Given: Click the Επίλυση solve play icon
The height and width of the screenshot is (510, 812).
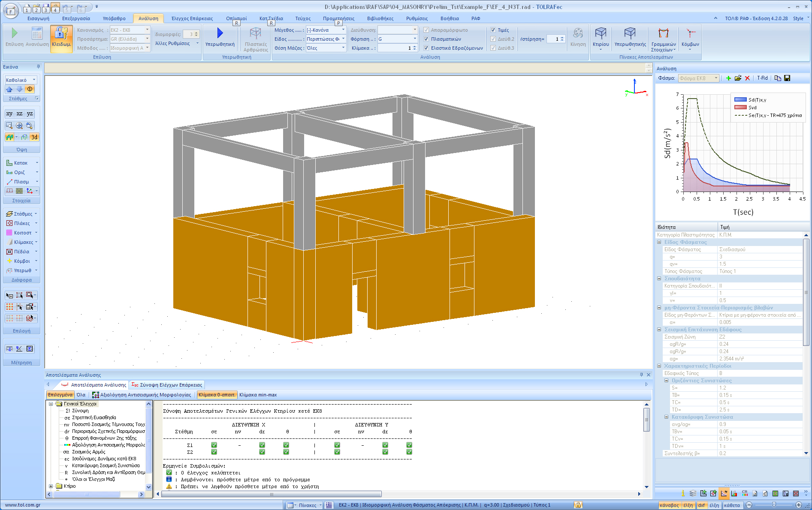Looking at the screenshot, I should [15, 34].
